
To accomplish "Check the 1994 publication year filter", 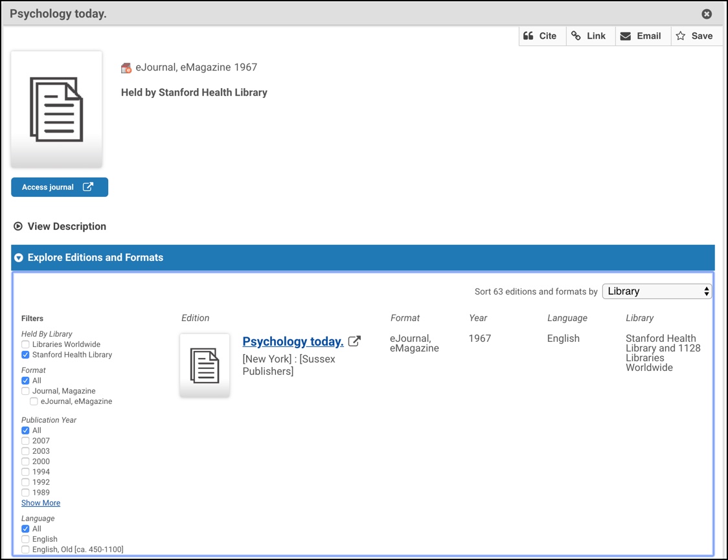I will [25, 472].
